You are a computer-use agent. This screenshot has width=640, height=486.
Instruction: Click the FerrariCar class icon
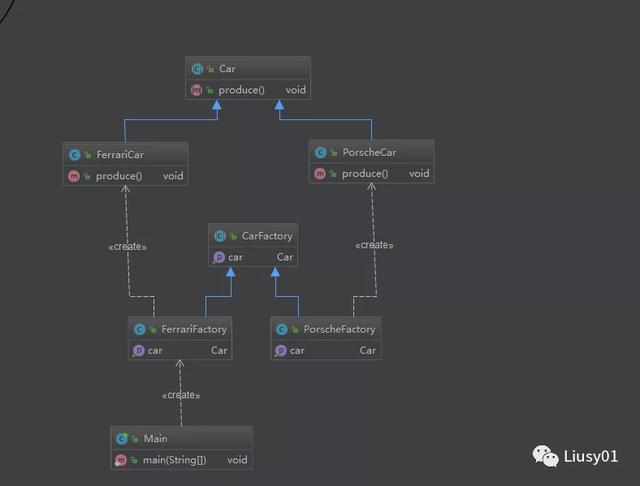(74, 155)
